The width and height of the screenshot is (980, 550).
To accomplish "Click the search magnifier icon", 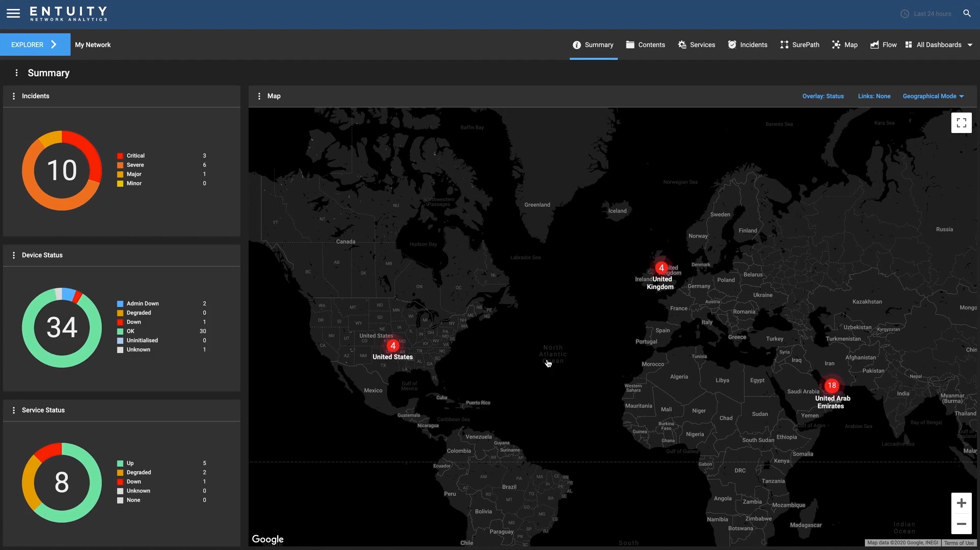I will [x=967, y=13].
